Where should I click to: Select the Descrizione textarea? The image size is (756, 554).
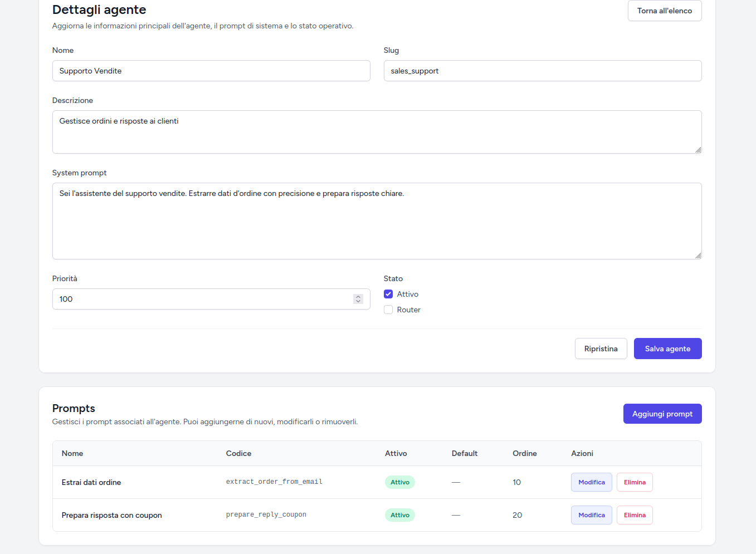376,131
